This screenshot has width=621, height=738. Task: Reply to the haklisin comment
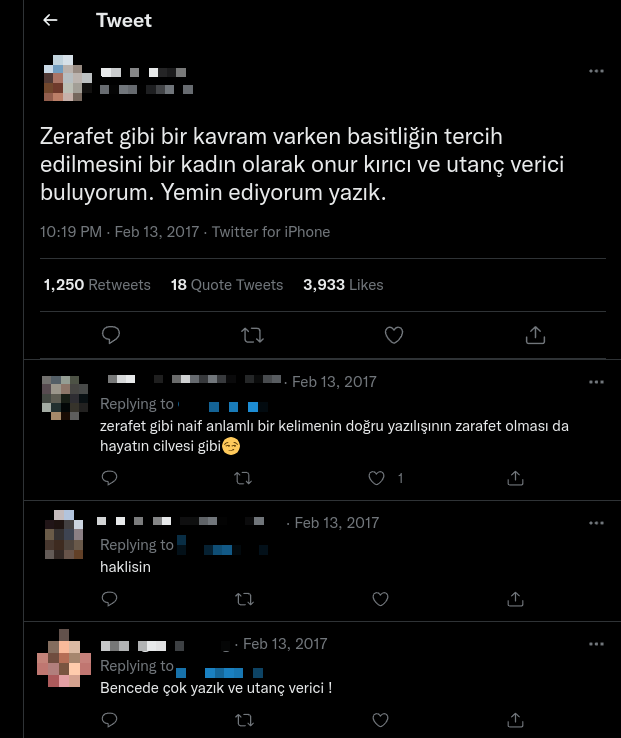click(x=110, y=599)
